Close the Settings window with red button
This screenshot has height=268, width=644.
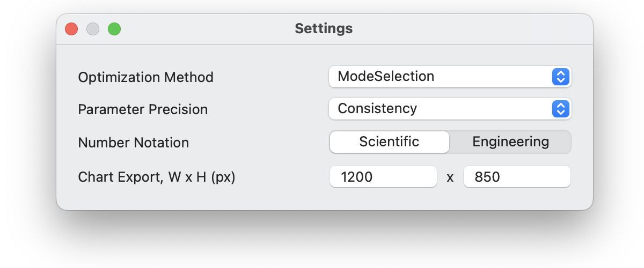[71, 29]
